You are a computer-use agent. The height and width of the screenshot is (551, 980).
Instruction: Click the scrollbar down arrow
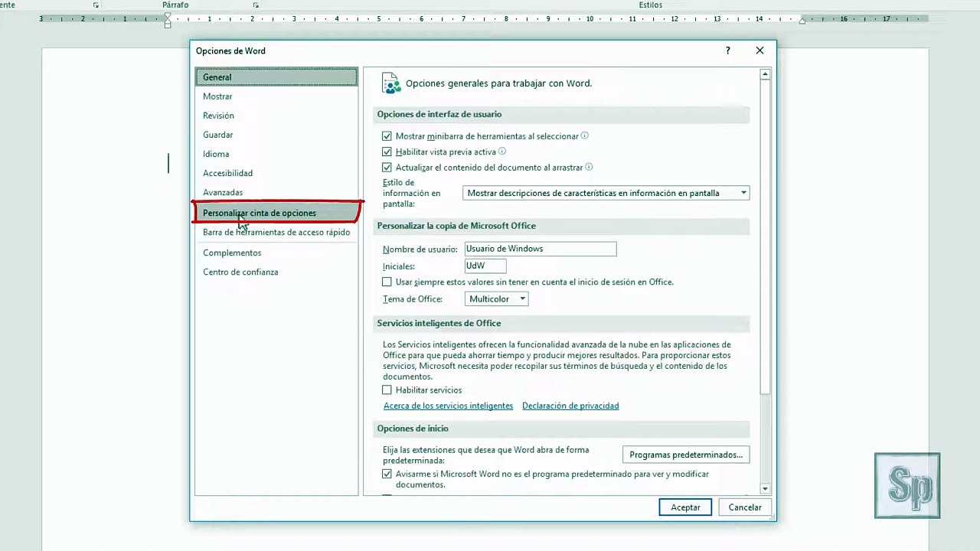click(x=765, y=488)
